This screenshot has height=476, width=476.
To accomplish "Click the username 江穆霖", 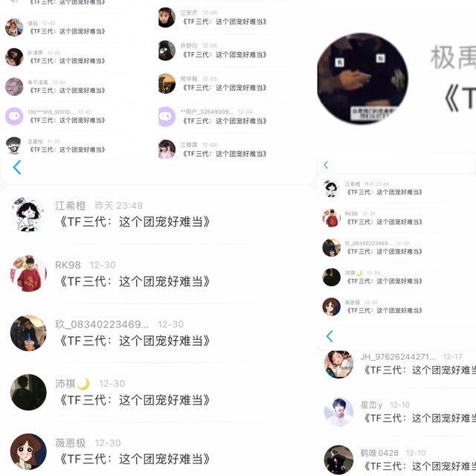I will [189, 145].
